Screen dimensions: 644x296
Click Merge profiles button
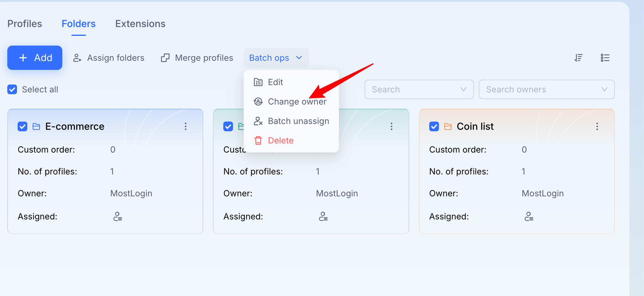click(x=197, y=58)
